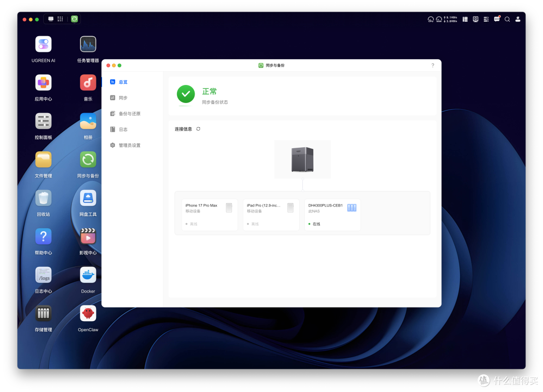Open the 回收站 recycle bin
The width and height of the screenshot is (543, 392).
click(43, 198)
